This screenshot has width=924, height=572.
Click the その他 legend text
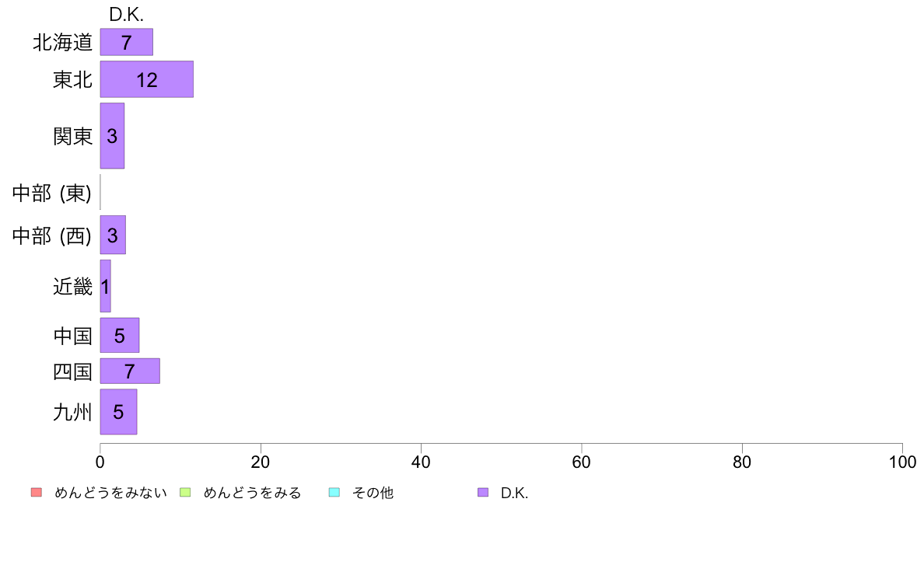(373, 493)
